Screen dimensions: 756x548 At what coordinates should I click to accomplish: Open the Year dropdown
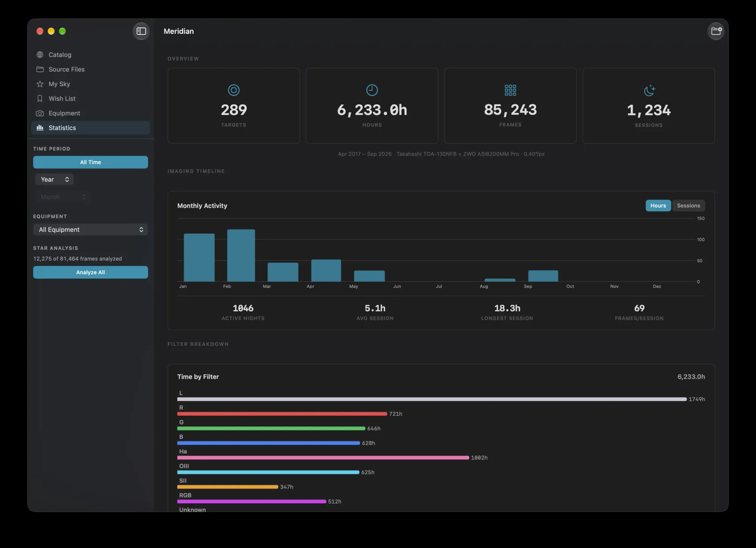pyautogui.click(x=54, y=179)
